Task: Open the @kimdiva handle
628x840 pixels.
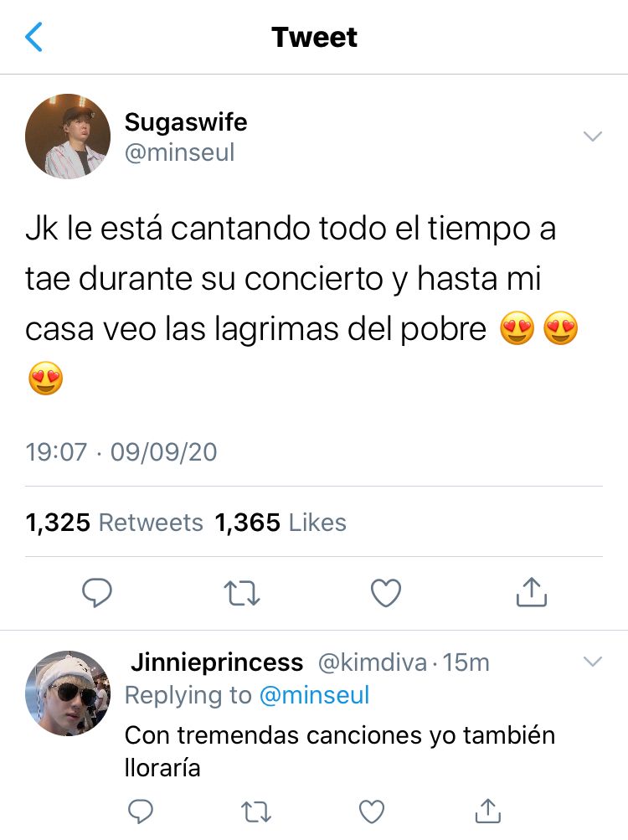Action: click(x=373, y=662)
